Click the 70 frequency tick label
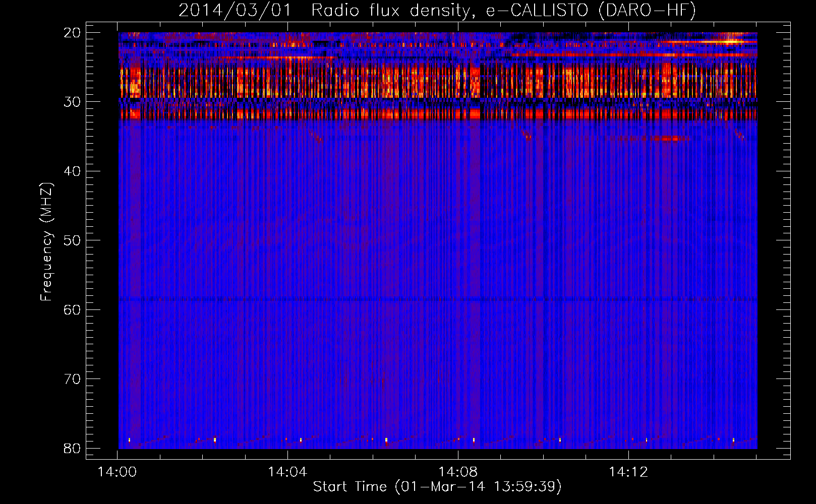This screenshot has height=504, width=816. 72,379
